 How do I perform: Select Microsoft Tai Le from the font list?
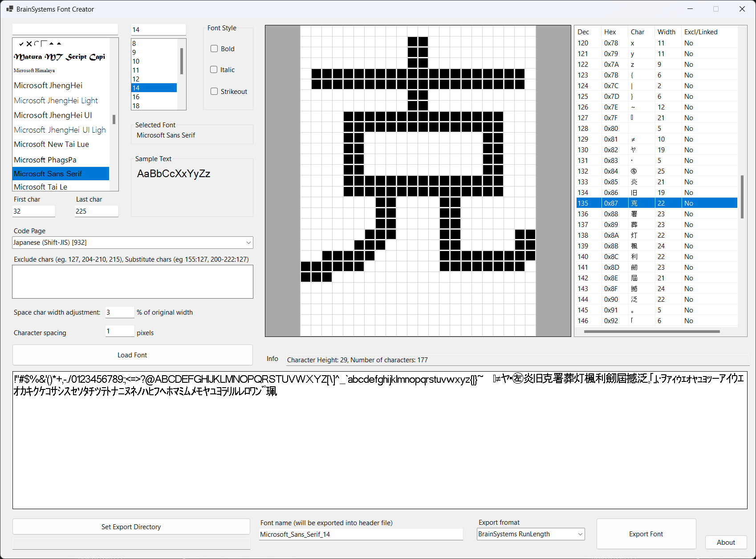coord(41,186)
